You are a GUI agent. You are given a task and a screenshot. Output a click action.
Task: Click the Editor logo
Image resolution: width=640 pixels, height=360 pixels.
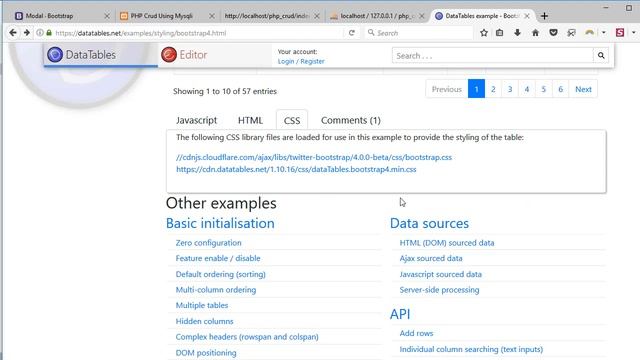(184, 55)
